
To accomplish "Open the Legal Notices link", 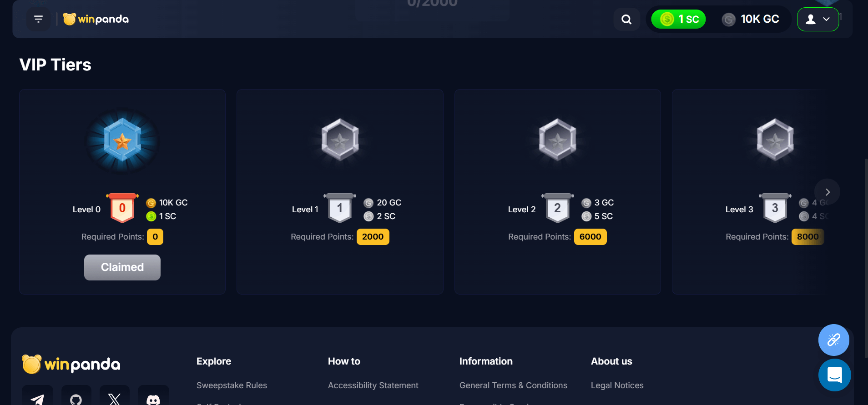I will coord(617,385).
